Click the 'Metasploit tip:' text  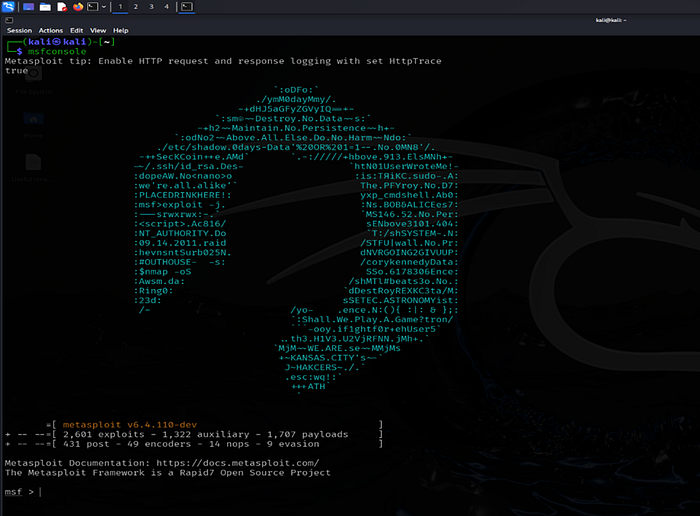pyautogui.click(x=48, y=61)
